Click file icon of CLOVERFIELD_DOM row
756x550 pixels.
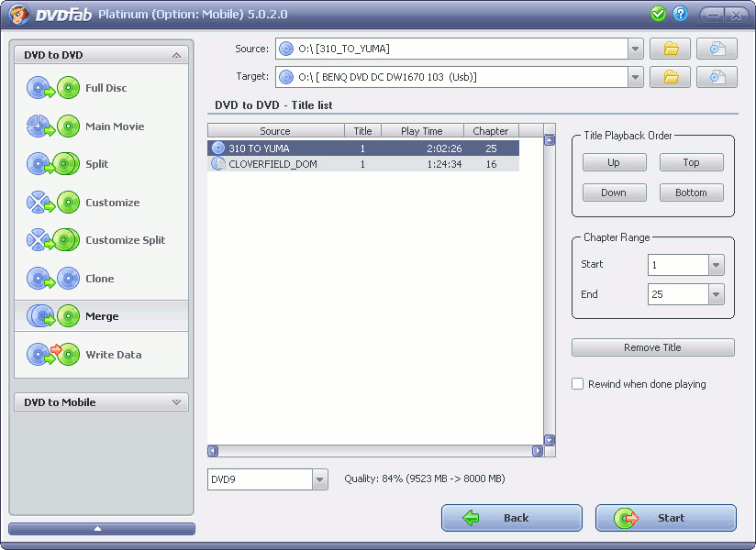tap(218, 164)
